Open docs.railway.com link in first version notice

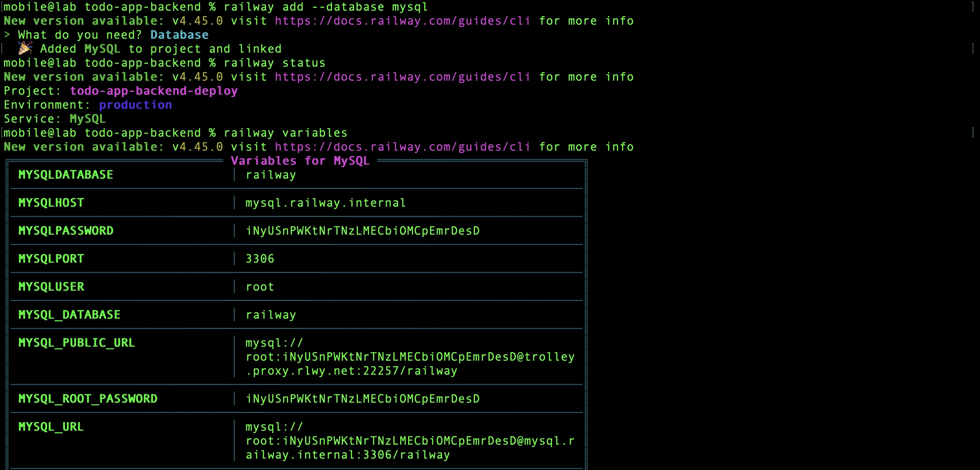pos(403,21)
